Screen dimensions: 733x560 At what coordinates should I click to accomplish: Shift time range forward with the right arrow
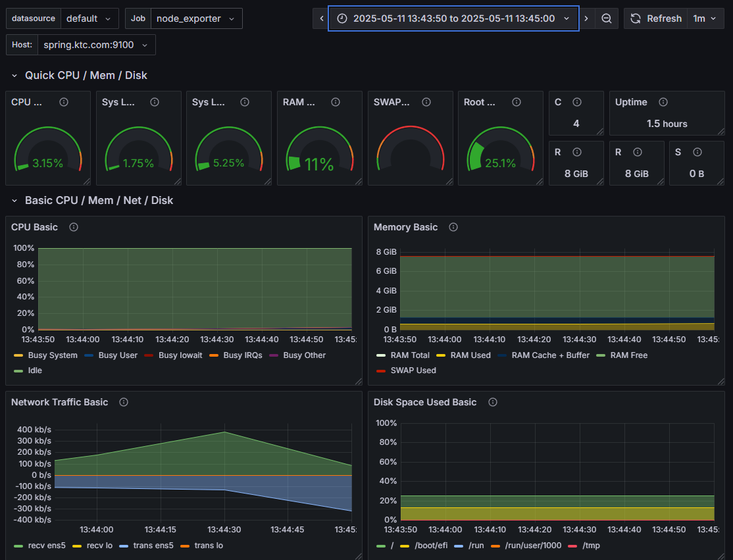[586, 18]
